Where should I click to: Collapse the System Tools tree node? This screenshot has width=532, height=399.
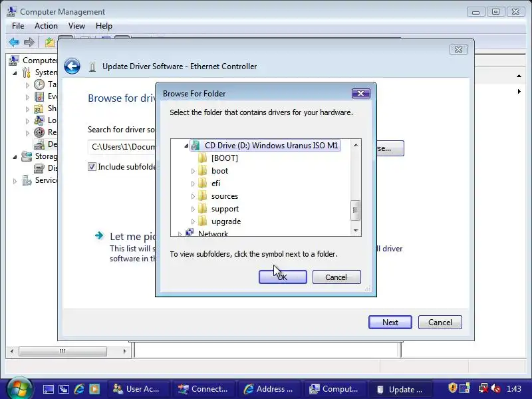click(x=15, y=73)
